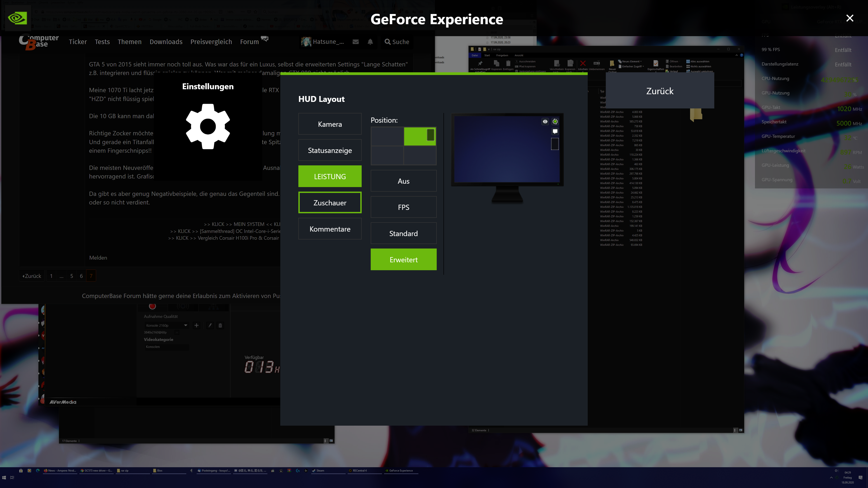Open Task View in the taskbar
The width and height of the screenshot is (868, 488).
12,477
